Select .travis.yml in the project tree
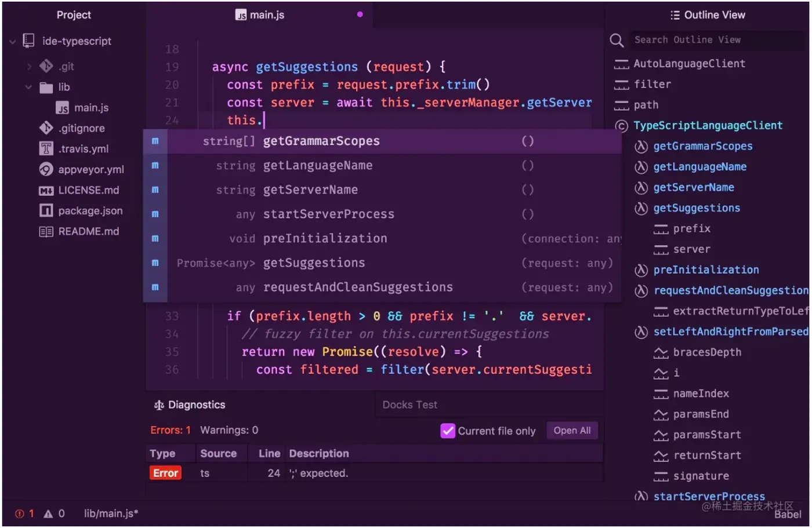812x528 pixels. (x=84, y=149)
